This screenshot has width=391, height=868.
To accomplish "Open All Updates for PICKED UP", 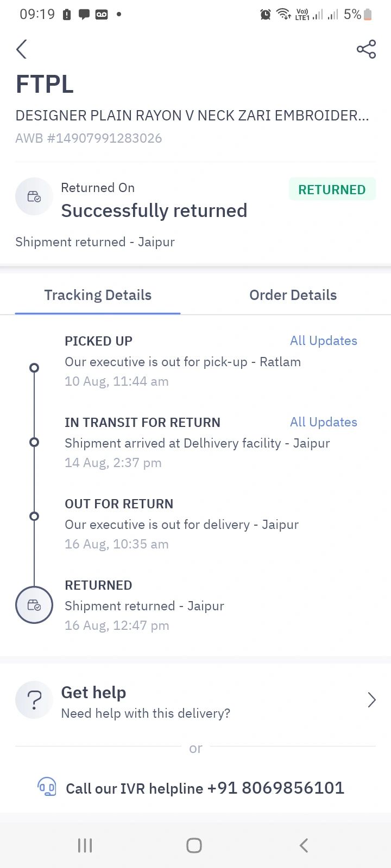I will click(x=324, y=341).
